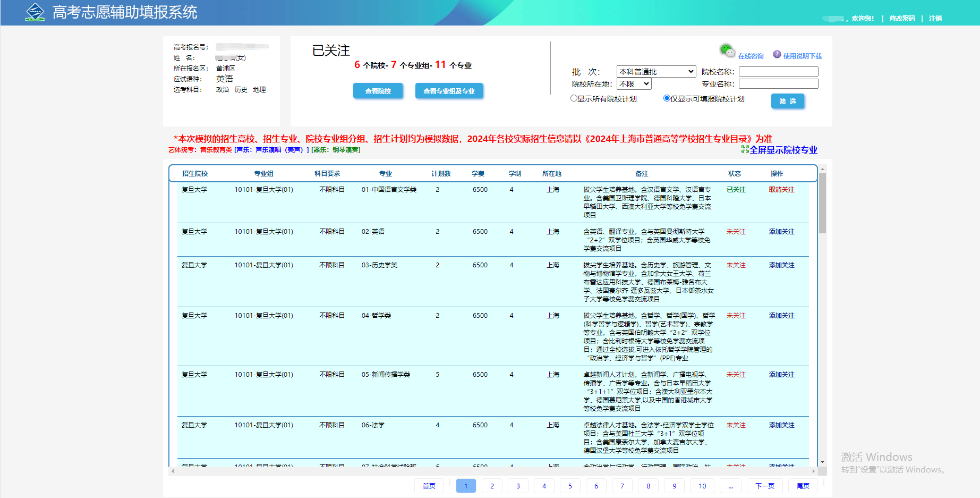The image size is (980, 498).
Task: Open the 批次 dropdown 本科普通批
Action: point(656,71)
